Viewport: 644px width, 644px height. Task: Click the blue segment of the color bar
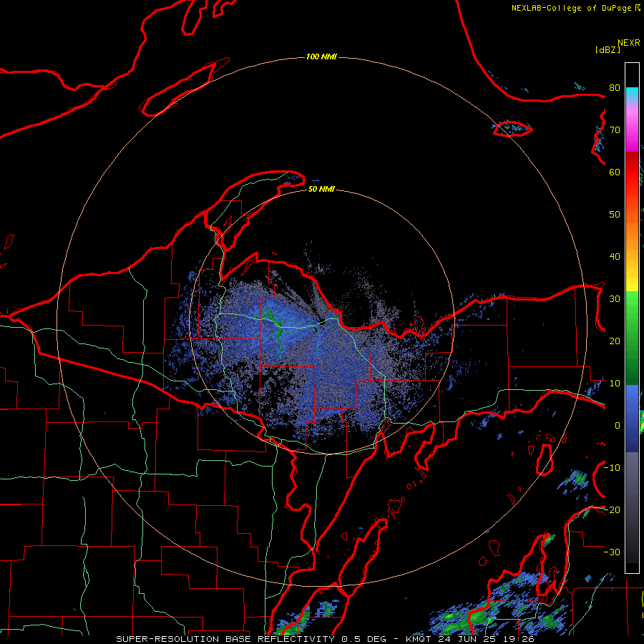[632, 419]
